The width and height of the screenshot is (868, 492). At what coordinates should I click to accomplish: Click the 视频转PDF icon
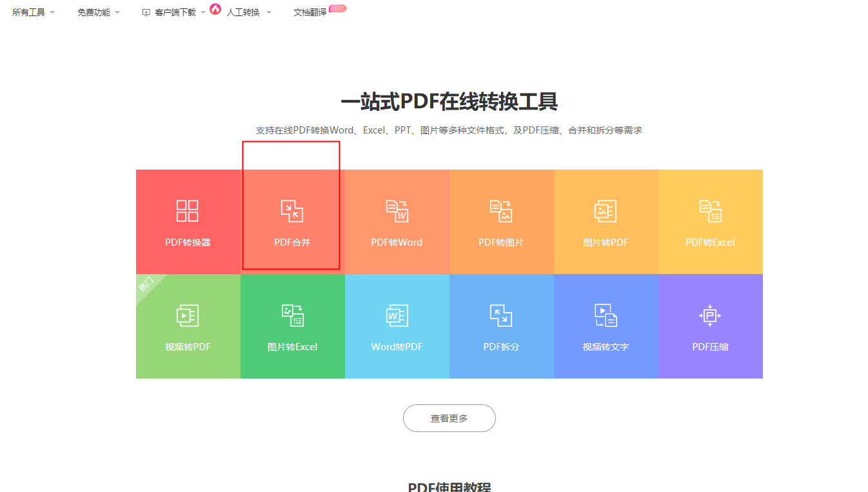pos(188,315)
